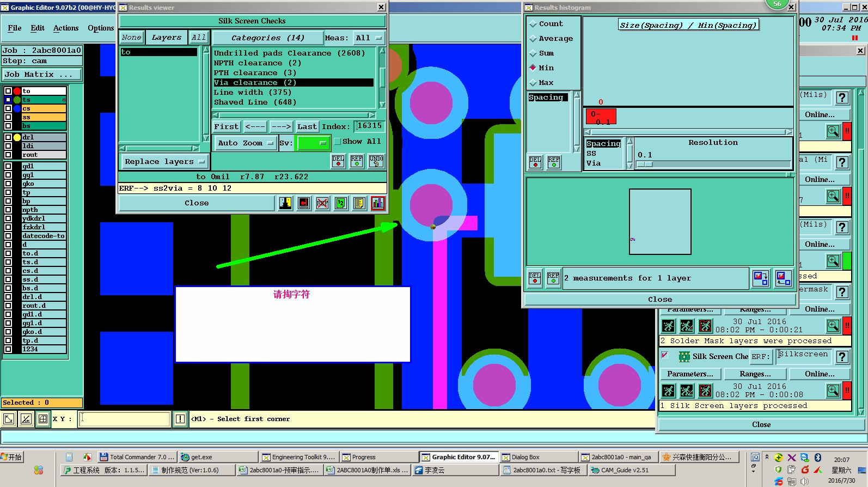Click REF icon beside '2 measurements for 1 layer'
868x487 pixels.
(x=553, y=279)
